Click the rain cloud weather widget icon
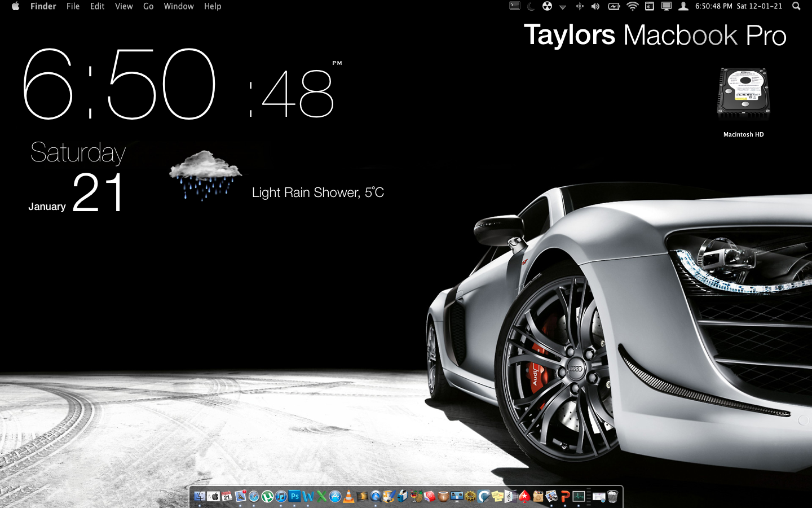This screenshot has height=508, width=812. pos(205,175)
